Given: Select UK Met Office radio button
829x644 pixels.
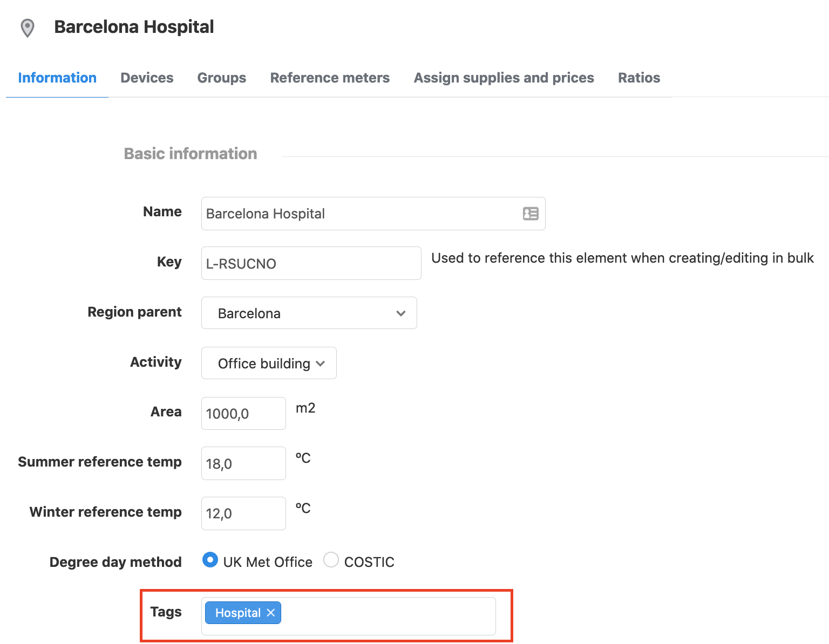Looking at the screenshot, I should [210, 560].
